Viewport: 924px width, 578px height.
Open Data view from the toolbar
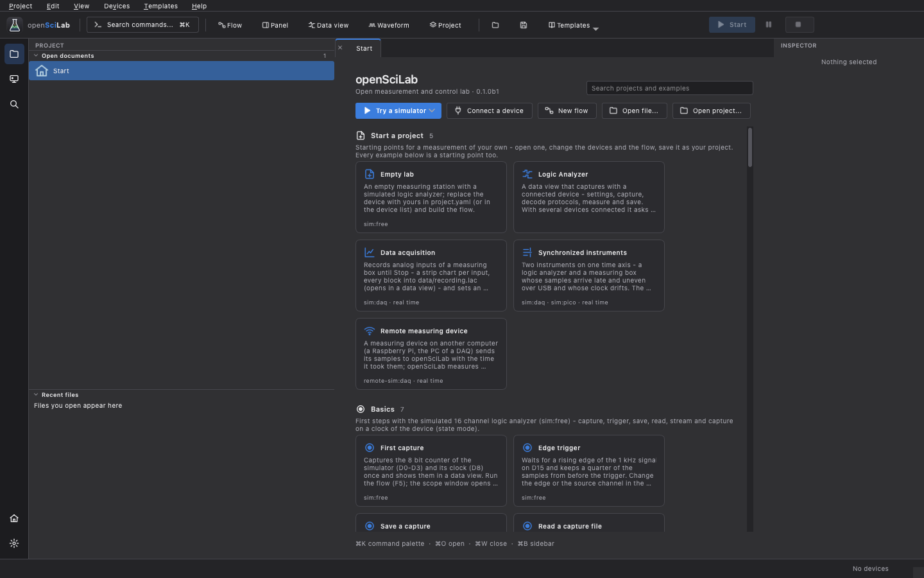(329, 25)
